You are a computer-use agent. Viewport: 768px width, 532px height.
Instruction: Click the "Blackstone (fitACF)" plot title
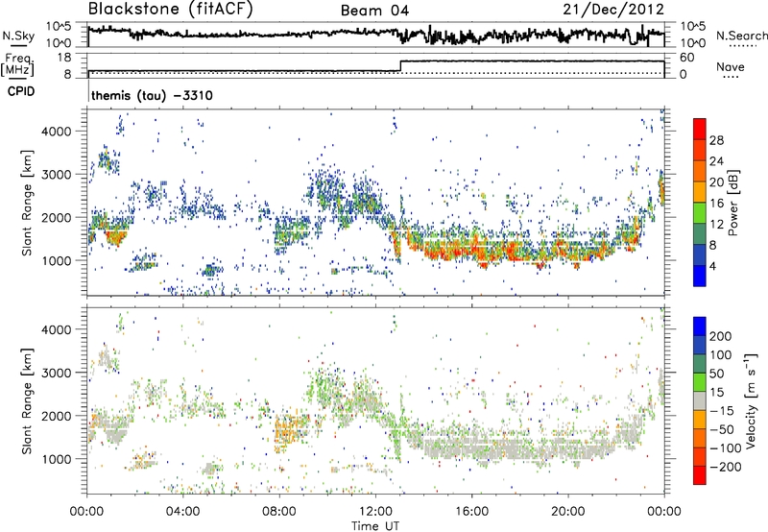point(171,9)
